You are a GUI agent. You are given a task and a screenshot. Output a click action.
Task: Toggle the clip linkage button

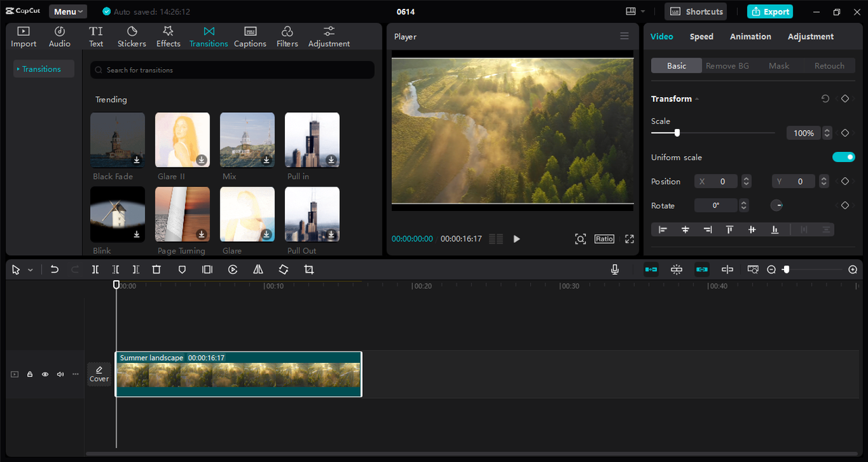coord(702,269)
